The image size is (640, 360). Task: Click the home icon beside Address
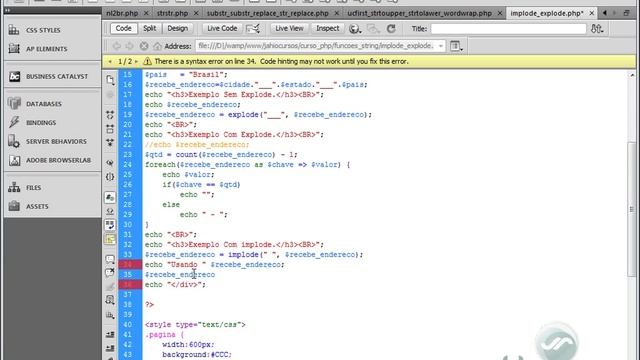[x=157, y=46]
